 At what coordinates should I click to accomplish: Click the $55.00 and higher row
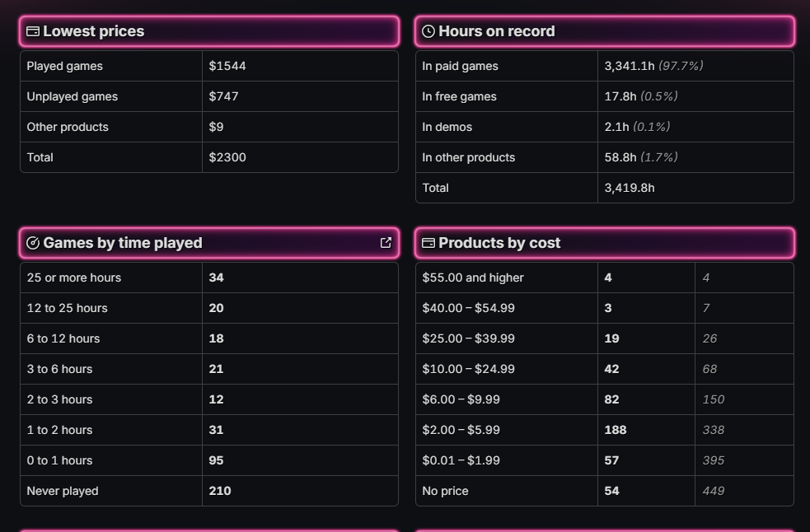[x=605, y=278]
